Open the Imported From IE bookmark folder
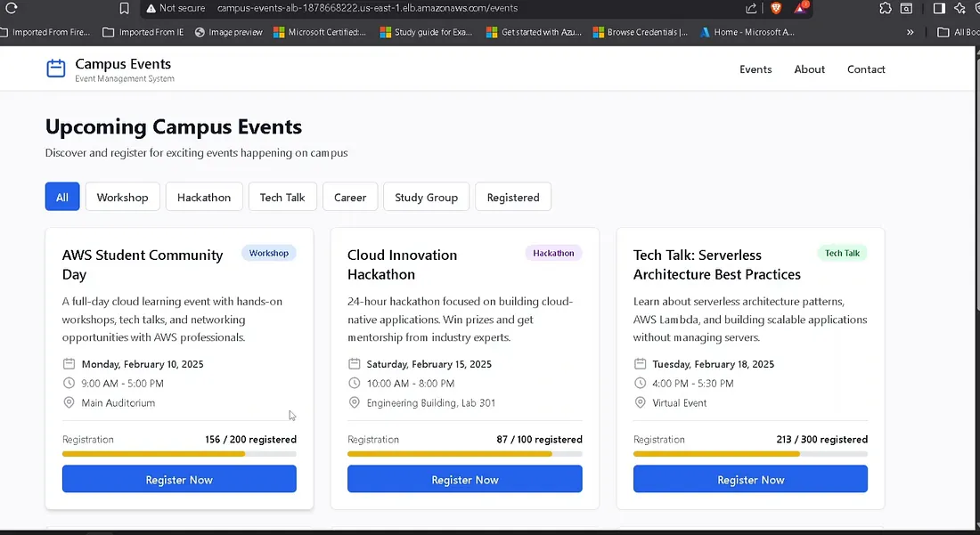 [x=143, y=32]
